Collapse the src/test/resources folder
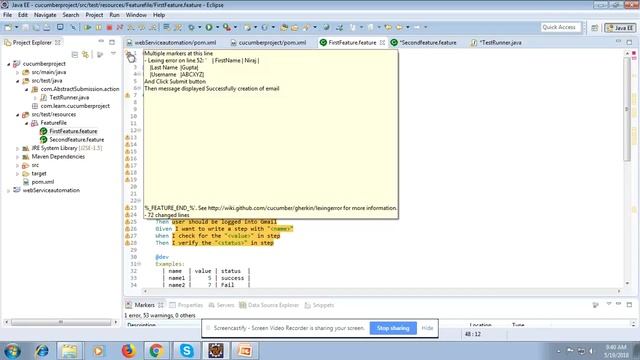Image resolution: width=640 pixels, height=360 pixels. 18,115
